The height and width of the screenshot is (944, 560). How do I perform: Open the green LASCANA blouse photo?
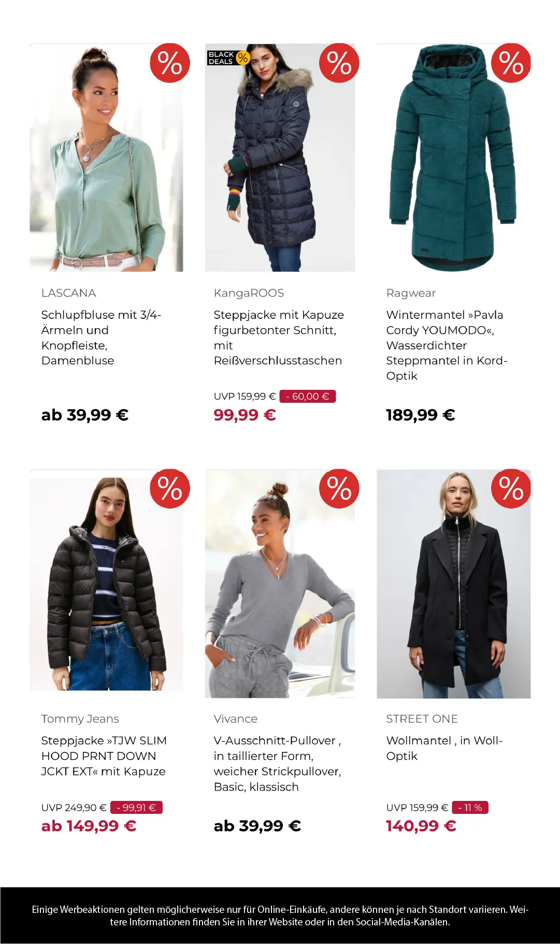tap(106, 158)
